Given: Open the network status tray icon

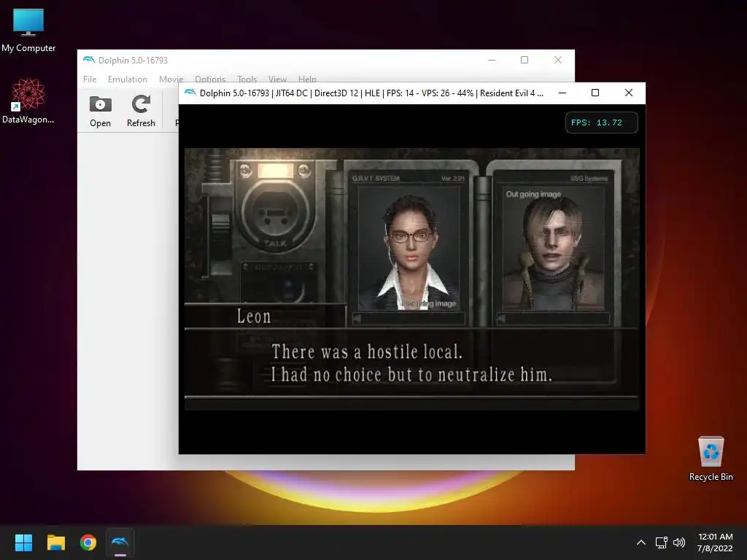Looking at the screenshot, I should click(x=661, y=542).
